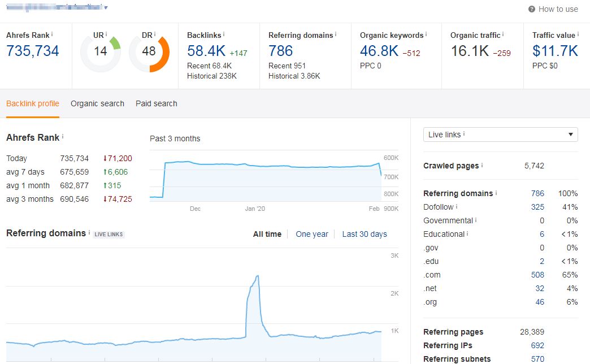
Task: Switch to the Paid search tab
Action: pos(157,103)
